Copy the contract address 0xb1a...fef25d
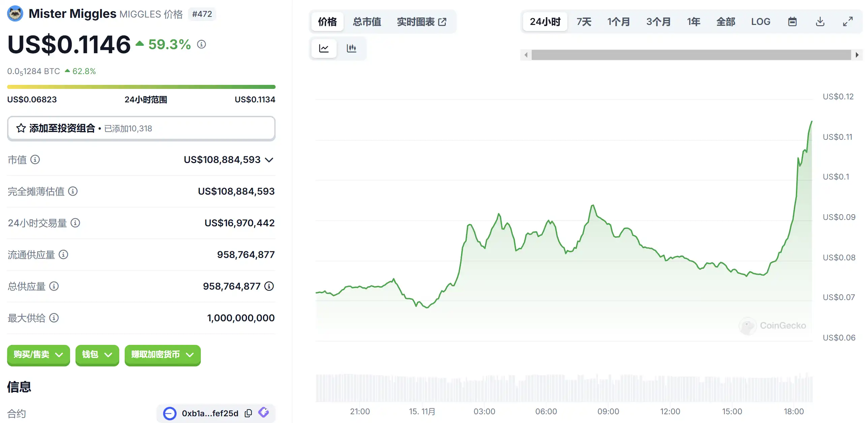 (x=248, y=413)
